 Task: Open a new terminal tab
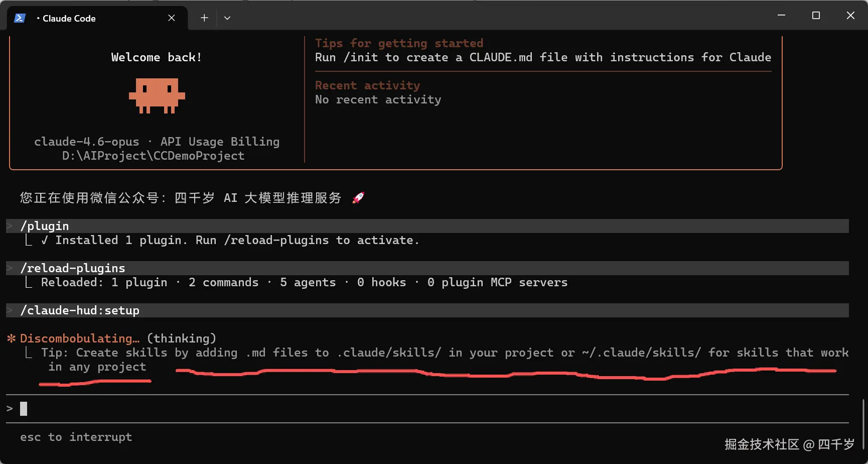pyautogui.click(x=204, y=18)
